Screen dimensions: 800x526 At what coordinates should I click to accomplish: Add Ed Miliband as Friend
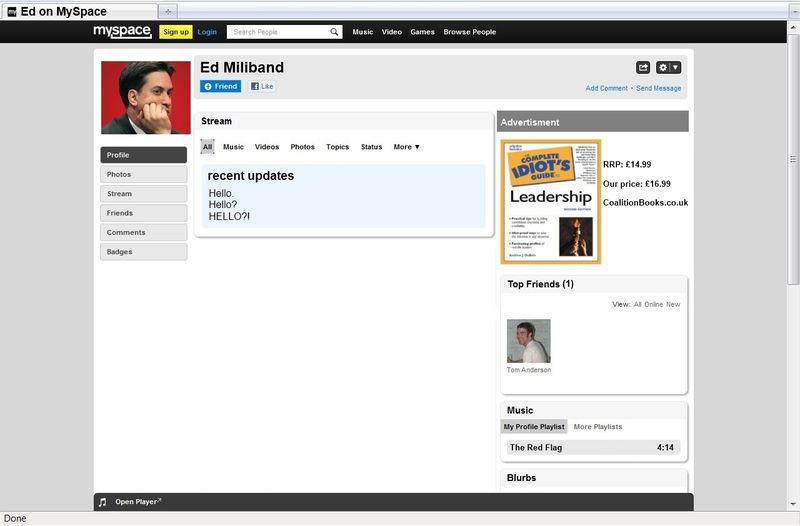220,86
